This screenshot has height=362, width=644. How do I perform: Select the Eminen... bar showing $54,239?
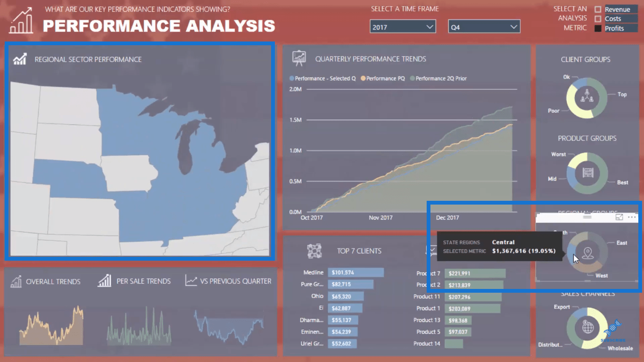343,332
